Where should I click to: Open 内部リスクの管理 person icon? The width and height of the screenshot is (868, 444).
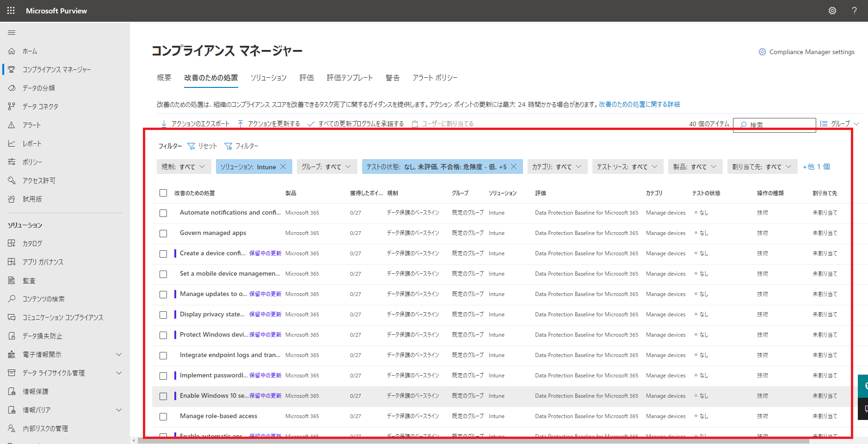(x=12, y=428)
